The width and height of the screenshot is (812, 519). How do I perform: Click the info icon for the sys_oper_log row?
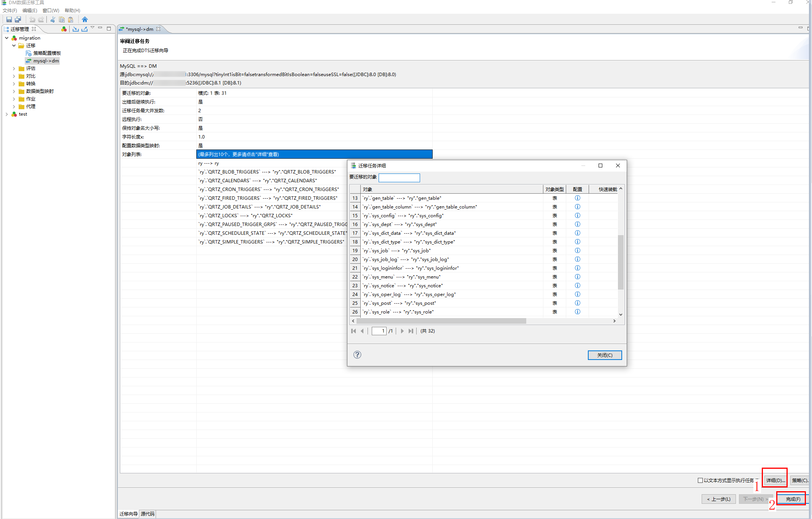[577, 294]
